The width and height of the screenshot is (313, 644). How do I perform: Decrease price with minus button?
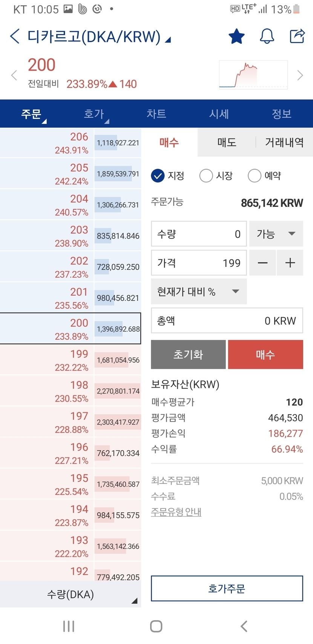[x=262, y=263]
